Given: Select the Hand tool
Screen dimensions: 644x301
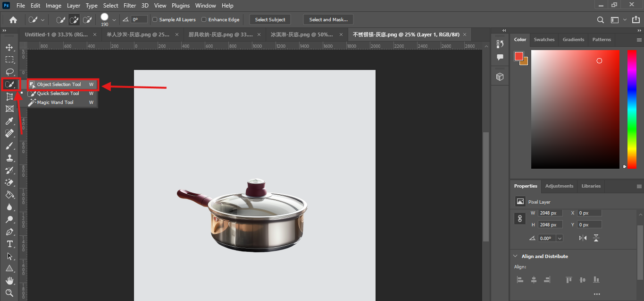Looking at the screenshot, I should pos(9,281).
